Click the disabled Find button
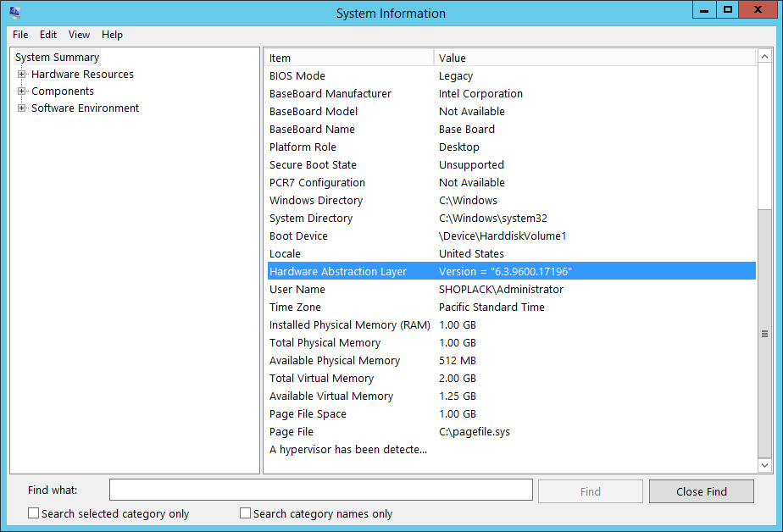Image resolution: width=783 pixels, height=532 pixels. click(x=591, y=491)
